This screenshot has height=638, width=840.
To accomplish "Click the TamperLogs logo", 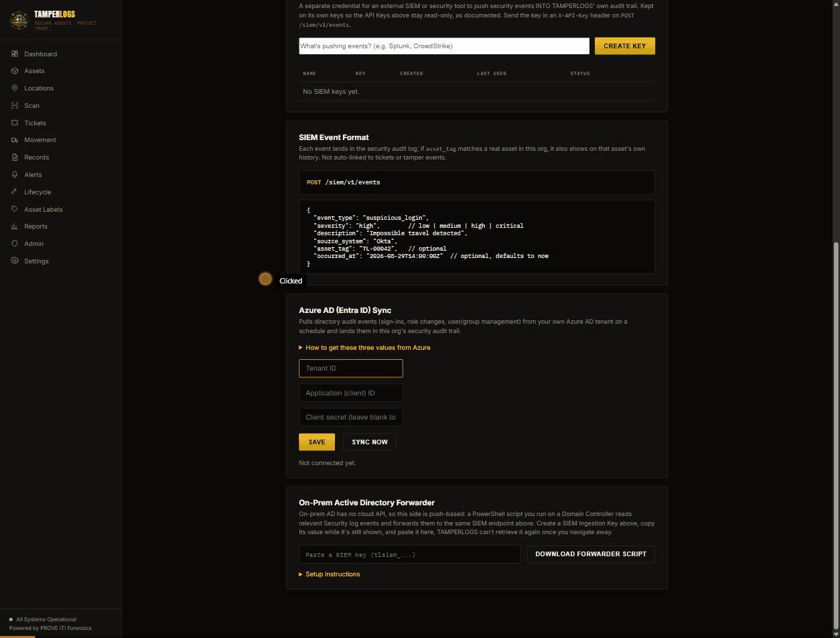I will click(x=19, y=20).
